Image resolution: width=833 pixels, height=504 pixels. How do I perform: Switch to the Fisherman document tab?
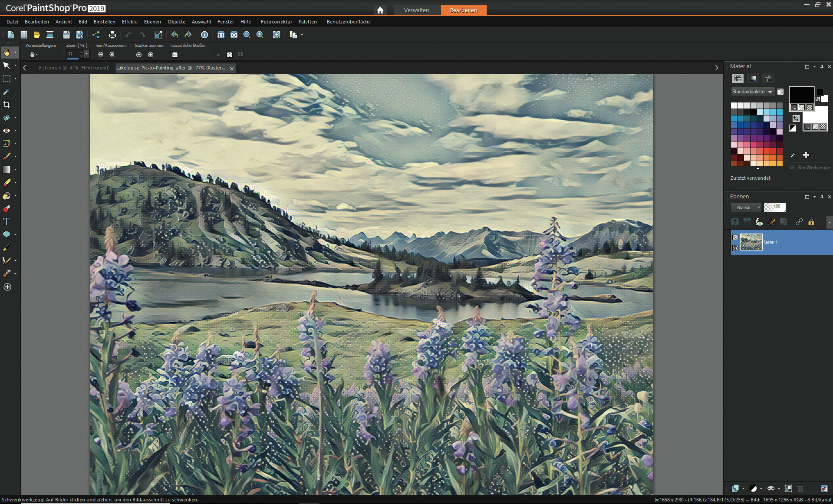74,68
